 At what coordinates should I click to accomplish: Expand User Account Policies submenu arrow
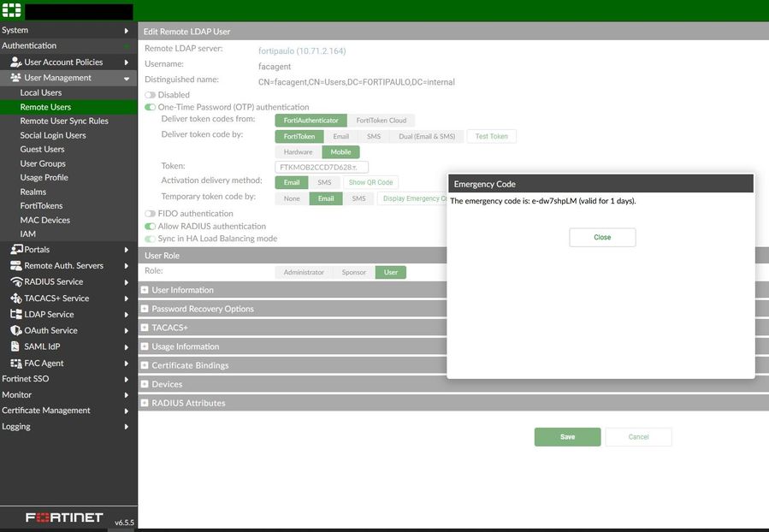[x=127, y=62]
